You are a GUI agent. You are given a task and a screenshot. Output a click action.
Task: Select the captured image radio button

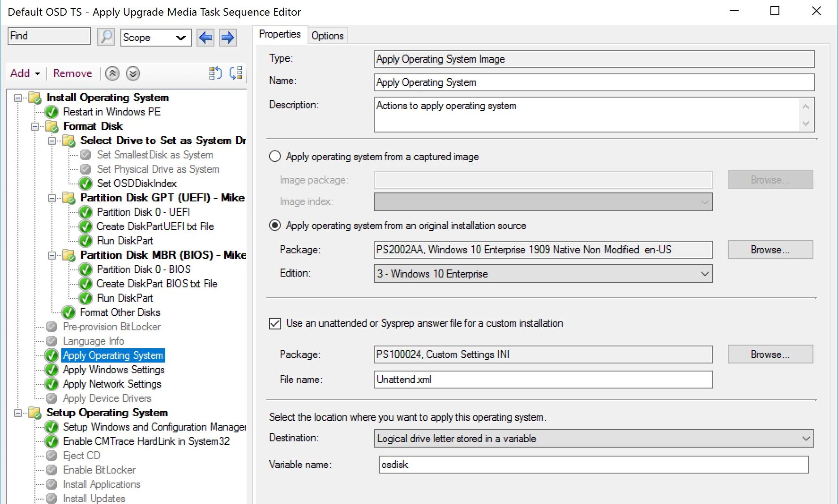pyautogui.click(x=275, y=156)
